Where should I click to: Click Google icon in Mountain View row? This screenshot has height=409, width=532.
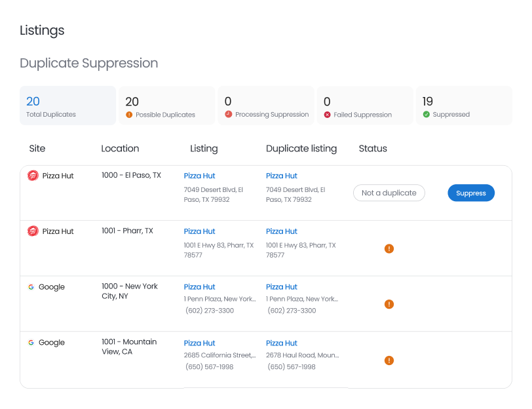(x=31, y=343)
